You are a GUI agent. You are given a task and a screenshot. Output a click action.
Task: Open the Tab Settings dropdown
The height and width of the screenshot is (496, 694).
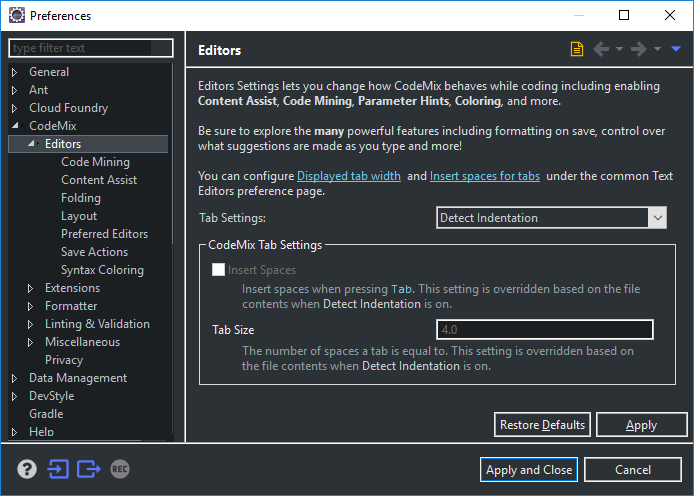click(552, 218)
